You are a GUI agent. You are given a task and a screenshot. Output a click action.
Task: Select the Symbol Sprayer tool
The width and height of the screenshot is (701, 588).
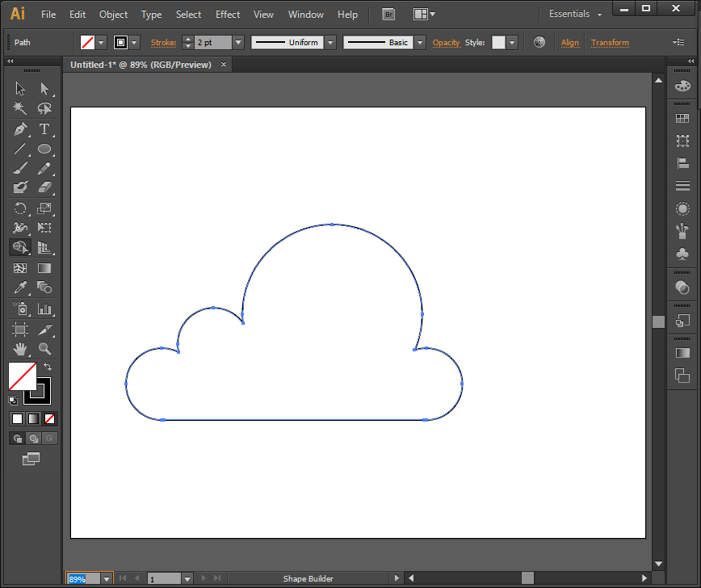20,309
